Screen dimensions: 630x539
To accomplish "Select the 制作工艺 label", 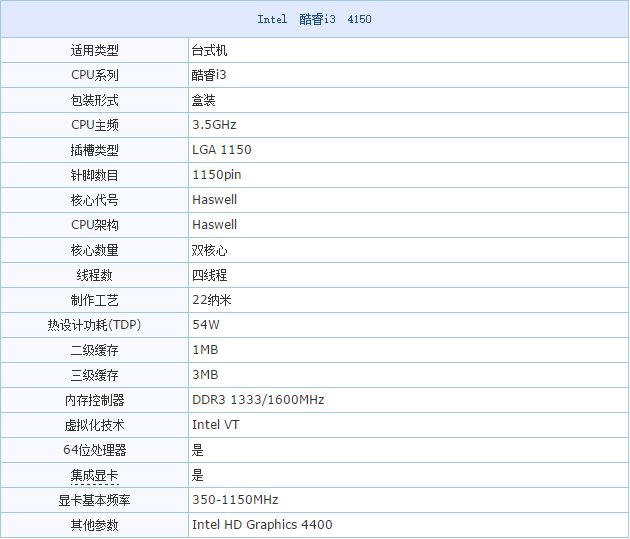I will (x=94, y=300).
